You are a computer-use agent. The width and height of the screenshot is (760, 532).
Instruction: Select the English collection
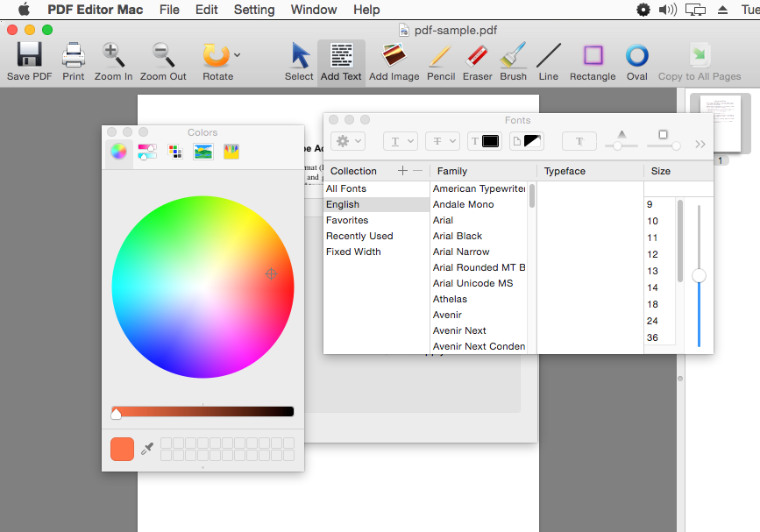point(376,204)
